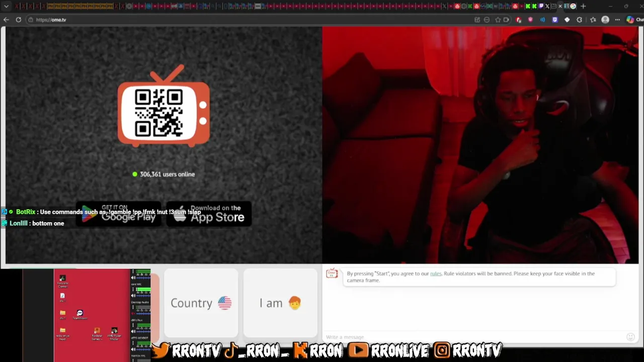This screenshot has height=362, width=644.
Task: Open the browser profile avatar
Action: pyautogui.click(x=605, y=20)
